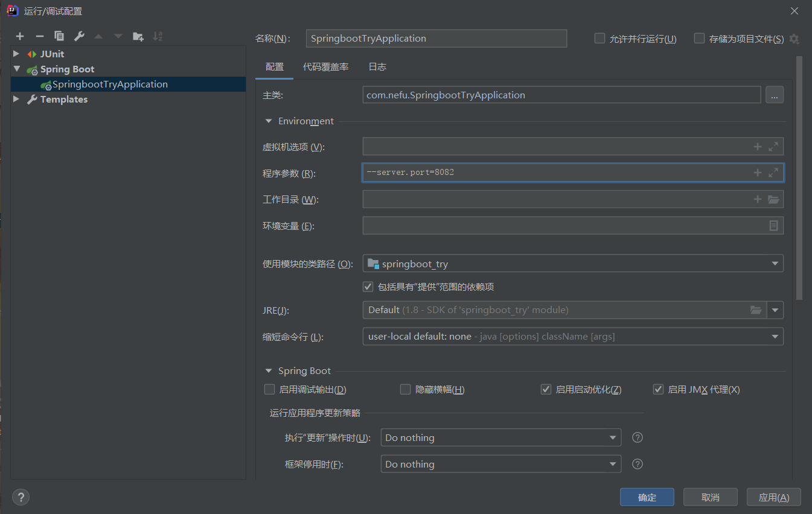
Task: Open store-as-project-file gear settings
Action: pos(794,39)
